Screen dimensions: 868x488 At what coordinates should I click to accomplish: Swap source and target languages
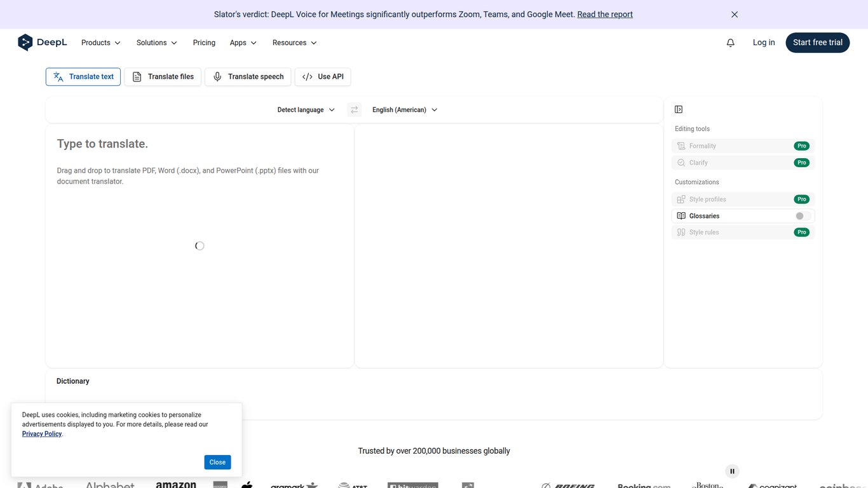coord(355,110)
